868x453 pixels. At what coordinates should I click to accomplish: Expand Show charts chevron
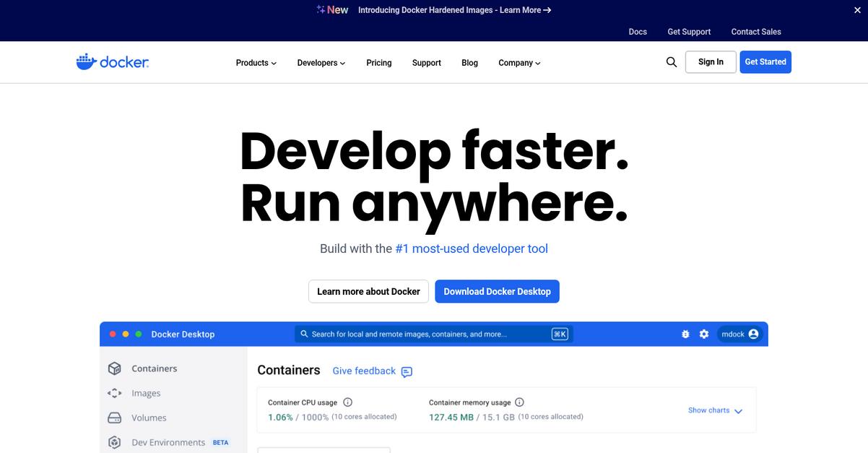738,411
